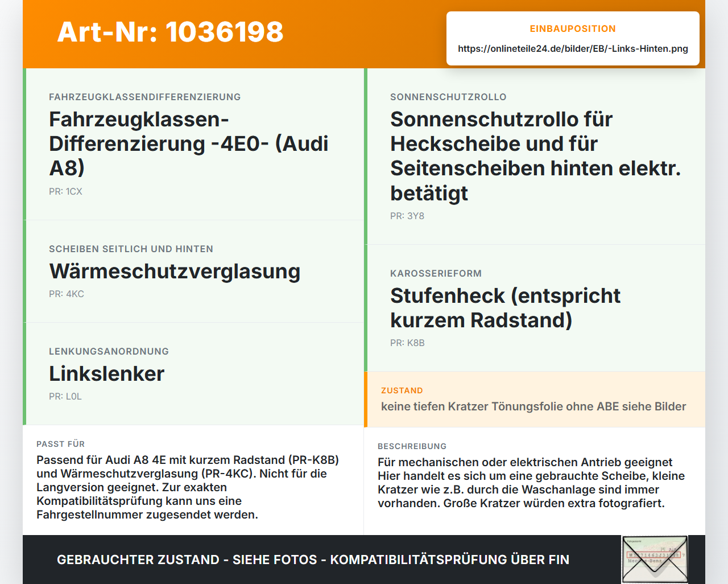
Task: Select Fahrzeugklassen-Differenzierung -4E0- (Audi A8) title
Action: click(189, 143)
